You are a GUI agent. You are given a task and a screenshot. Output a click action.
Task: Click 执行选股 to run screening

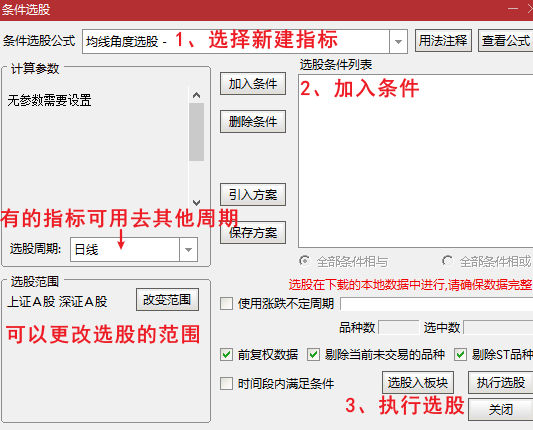click(x=501, y=382)
